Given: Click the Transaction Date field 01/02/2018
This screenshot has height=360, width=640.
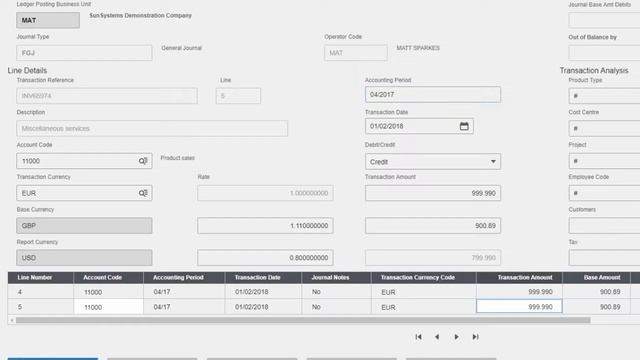Looking at the screenshot, I should click(419, 126).
